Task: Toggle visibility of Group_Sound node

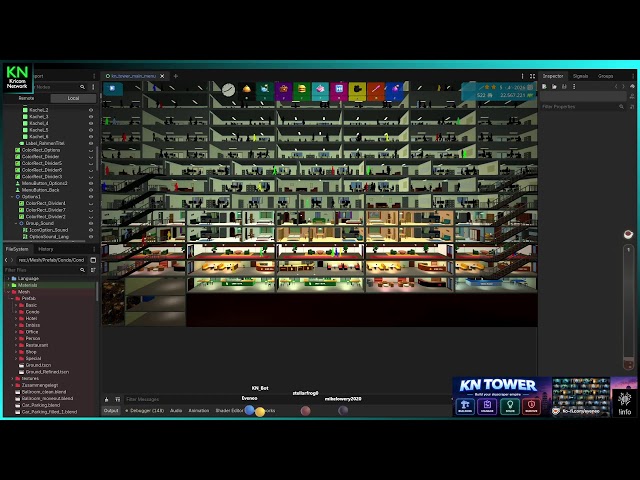Action: pos(91,223)
